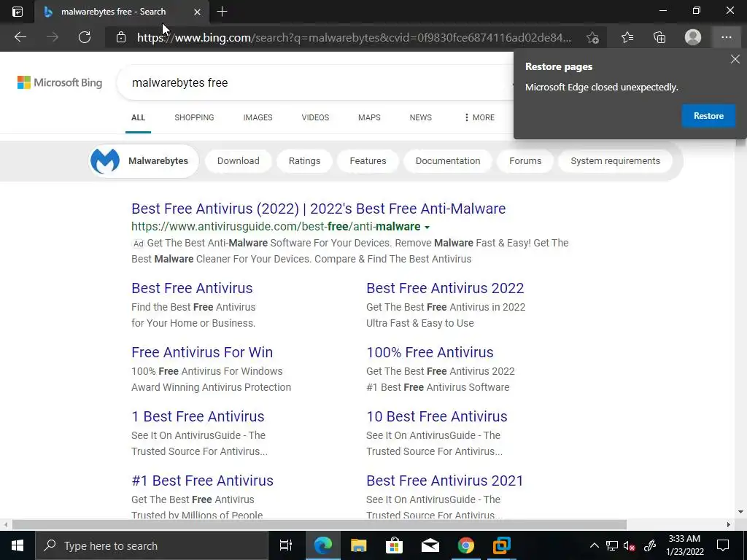Image resolution: width=747 pixels, height=560 pixels.
Task: Select the ALL results tab
Action: [138, 117]
